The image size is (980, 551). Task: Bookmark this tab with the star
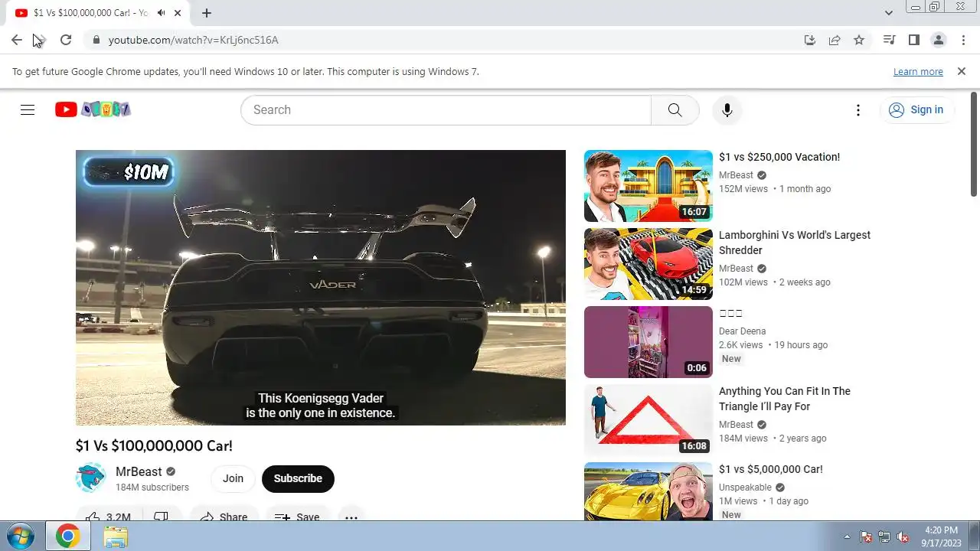point(859,40)
